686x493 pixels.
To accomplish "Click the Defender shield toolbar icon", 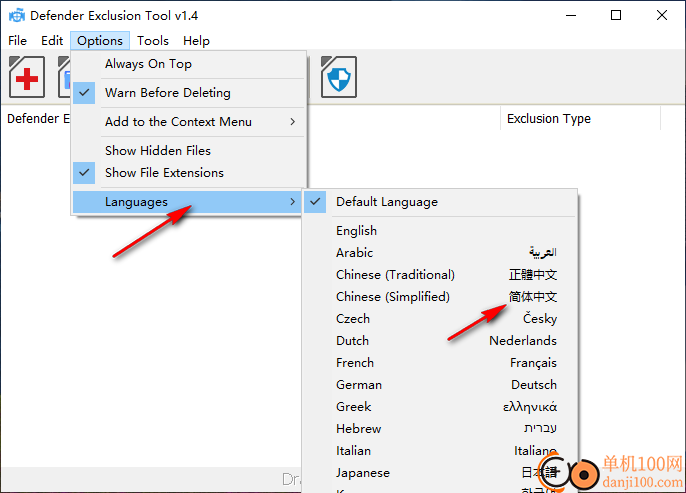I will click(x=339, y=77).
